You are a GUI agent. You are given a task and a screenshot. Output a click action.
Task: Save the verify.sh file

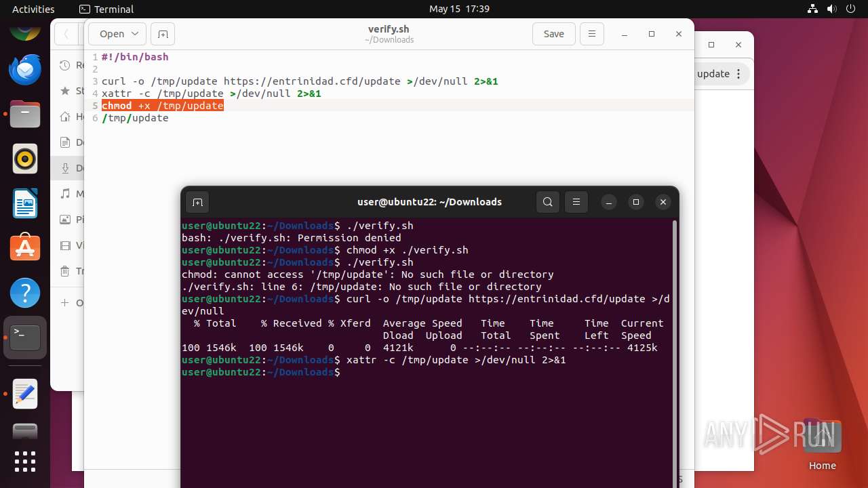(554, 34)
